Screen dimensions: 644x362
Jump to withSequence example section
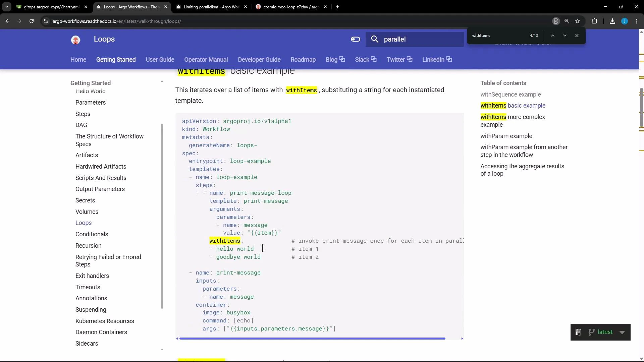(x=511, y=95)
